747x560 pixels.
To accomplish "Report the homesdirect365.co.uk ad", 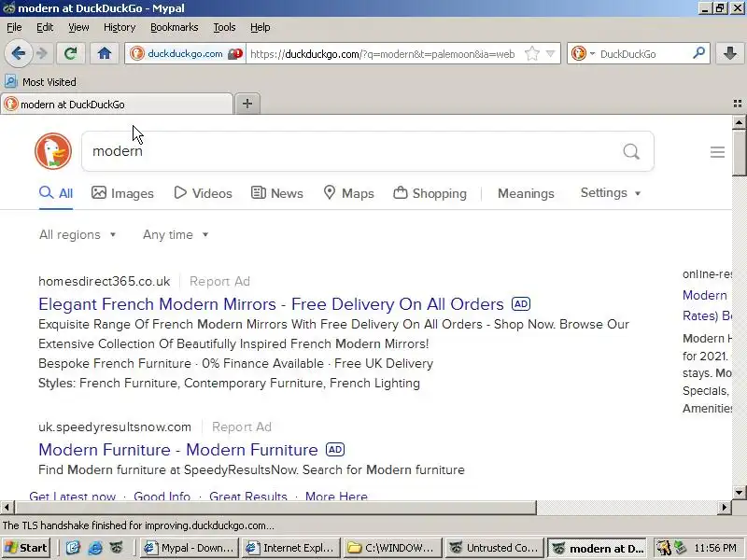I will pos(219,282).
